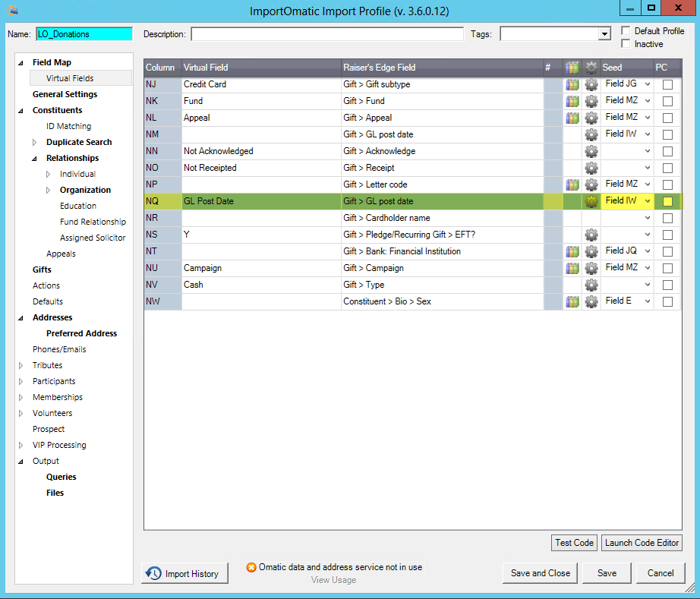The width and height of the screenshot is (700, 599).
Task: Open the View Usage link
Action: [333, 580]
